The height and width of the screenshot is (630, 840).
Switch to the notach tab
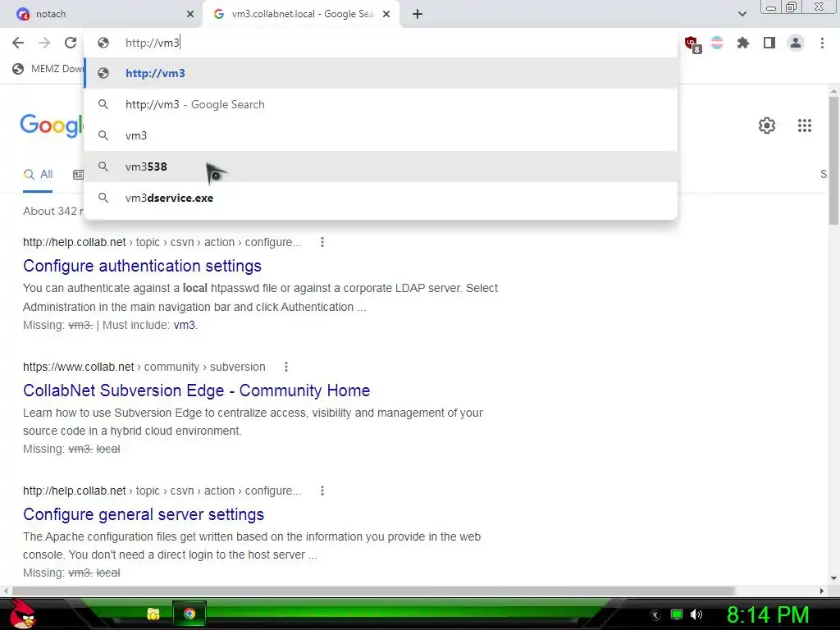102,14
